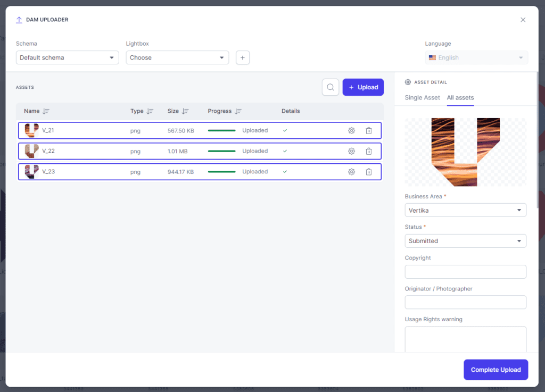Click the 567.50 KB size value
This screenshot has height=392, width=545.
pos(181,130)
